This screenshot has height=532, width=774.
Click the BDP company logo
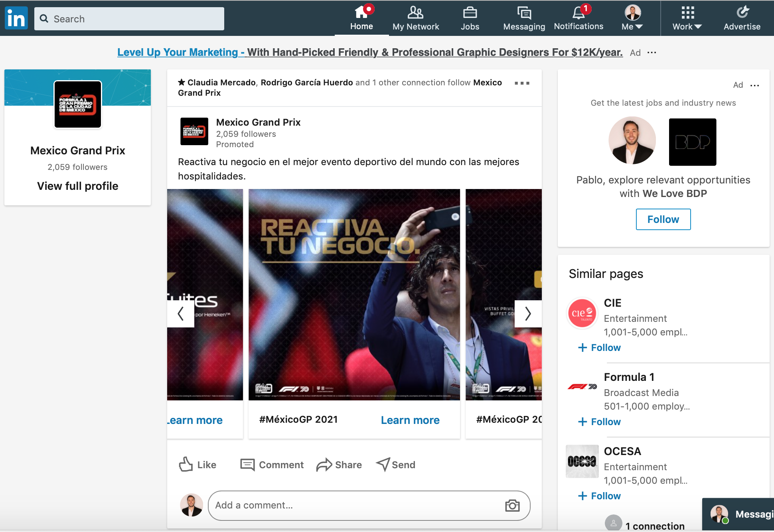693,142
